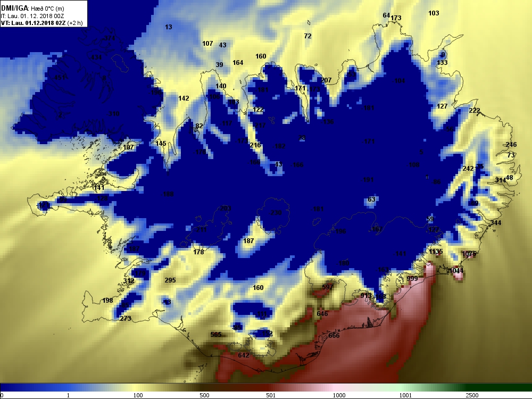Click the map value '63'
Viewport: 532px width, 399px height.
(371, 199)
